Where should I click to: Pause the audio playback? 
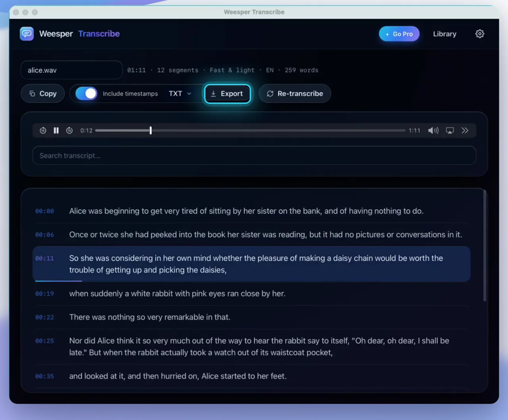(x=56, y=131)
